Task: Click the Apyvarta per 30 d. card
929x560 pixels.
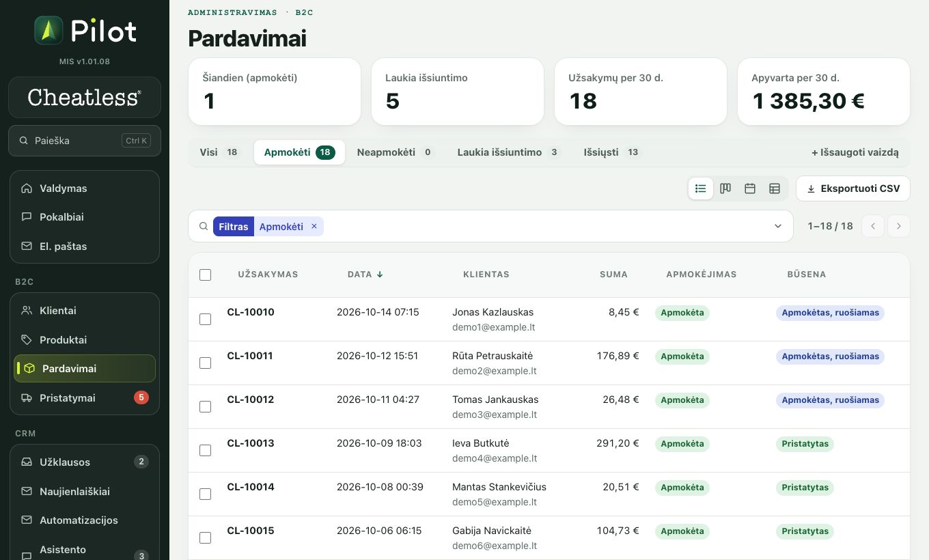Action: (x=824, y=92)
